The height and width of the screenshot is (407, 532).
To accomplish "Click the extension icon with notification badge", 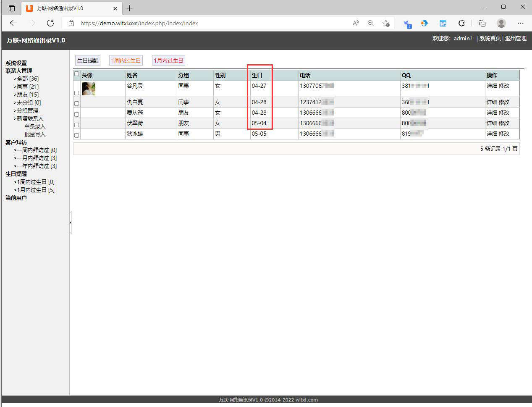I will point(407,24).
